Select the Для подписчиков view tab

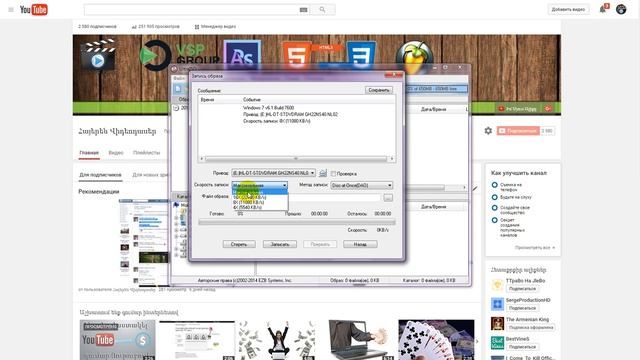tap(100, 175)
